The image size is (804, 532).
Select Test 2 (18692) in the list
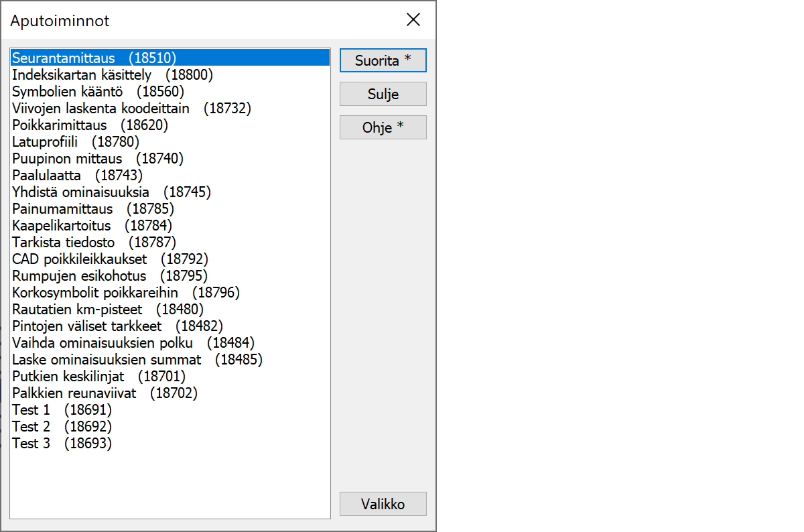(x=62, y=427)
